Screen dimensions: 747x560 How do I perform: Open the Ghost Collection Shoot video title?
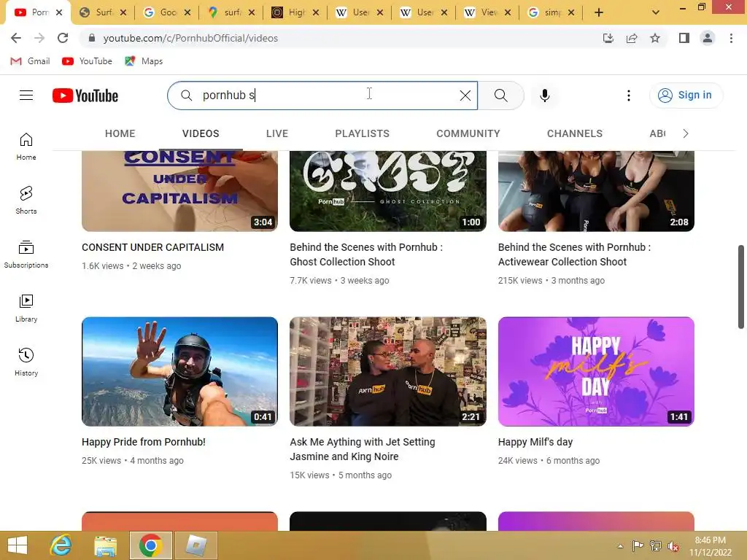click(366, 254)
